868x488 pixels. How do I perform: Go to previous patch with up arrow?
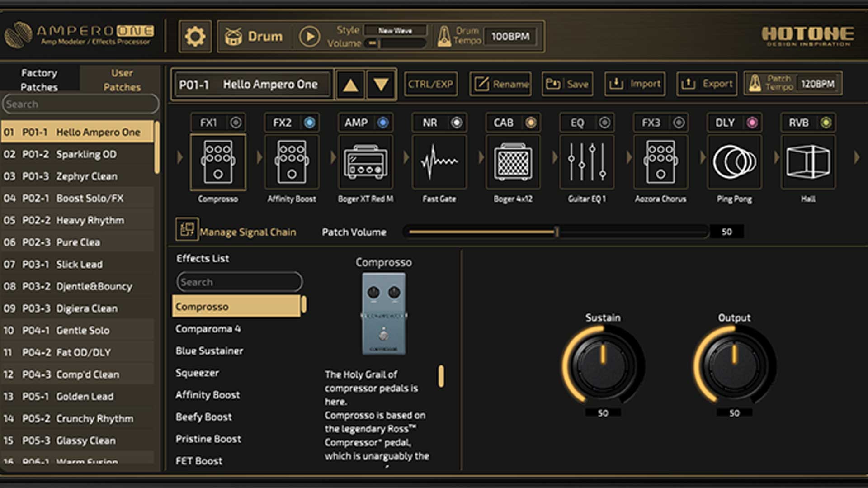[x=350, y=85]
